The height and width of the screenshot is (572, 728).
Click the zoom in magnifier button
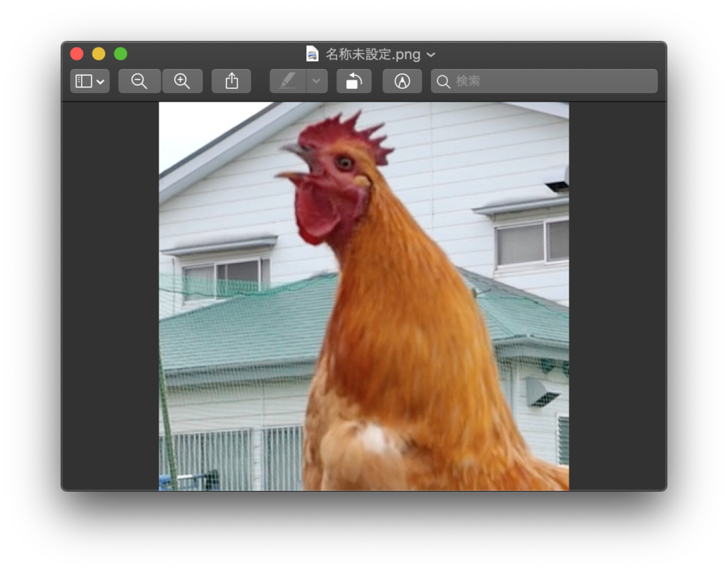[x=182, y=81]
